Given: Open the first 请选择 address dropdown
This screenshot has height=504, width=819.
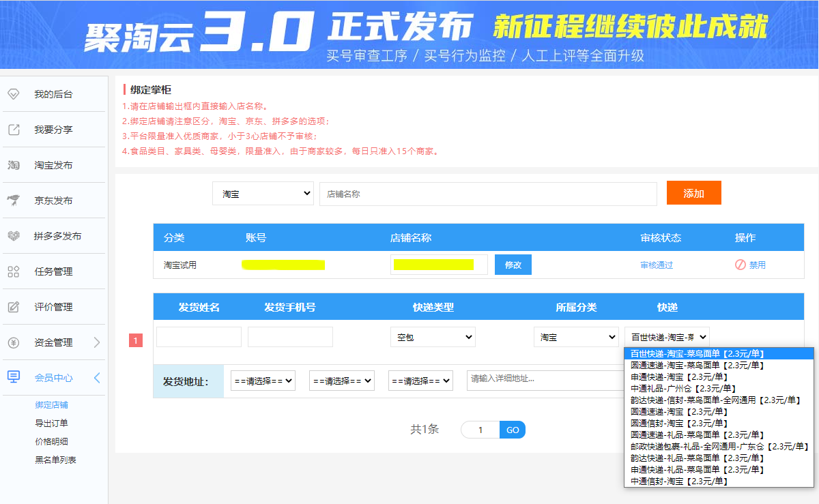Looking at the screenshot, I should tap(263, 381).
